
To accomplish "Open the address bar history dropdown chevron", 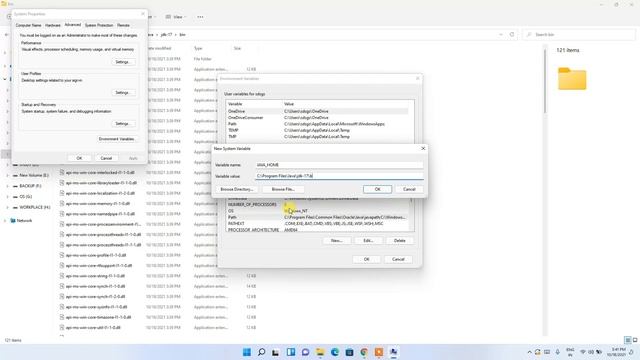I will [x=501, y=35].
